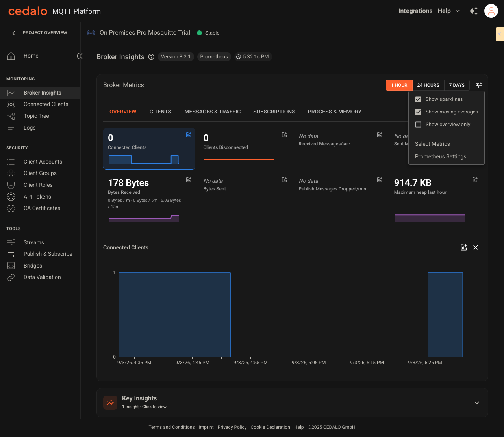Open the MESSAGES & TRAFFIC tab

tap(213, 112)
